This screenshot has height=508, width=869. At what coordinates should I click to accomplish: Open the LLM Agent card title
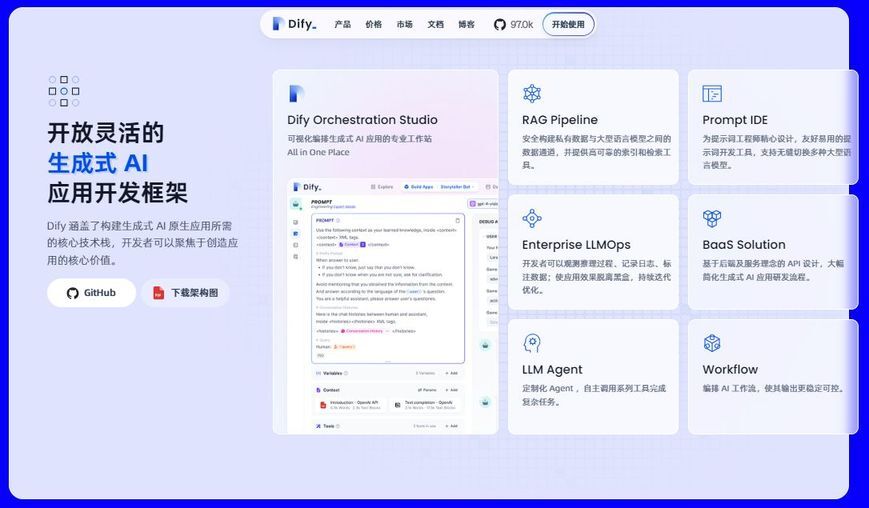pos(552,370)
